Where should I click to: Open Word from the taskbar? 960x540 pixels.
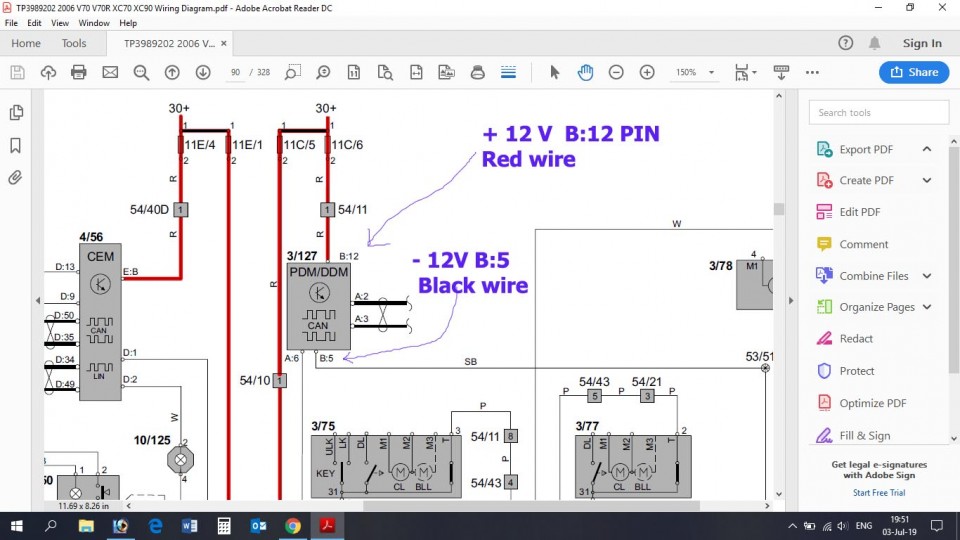click(189, 526)
